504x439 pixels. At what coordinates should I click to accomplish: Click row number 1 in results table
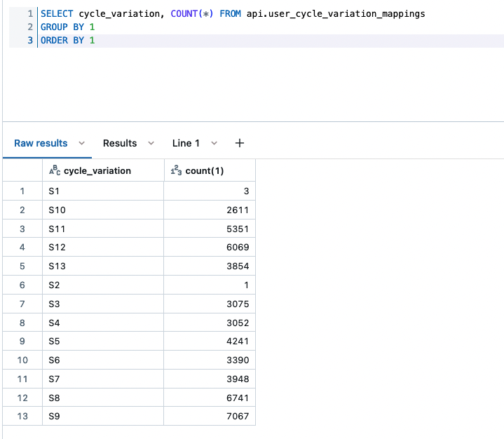(x=22, y=191)
